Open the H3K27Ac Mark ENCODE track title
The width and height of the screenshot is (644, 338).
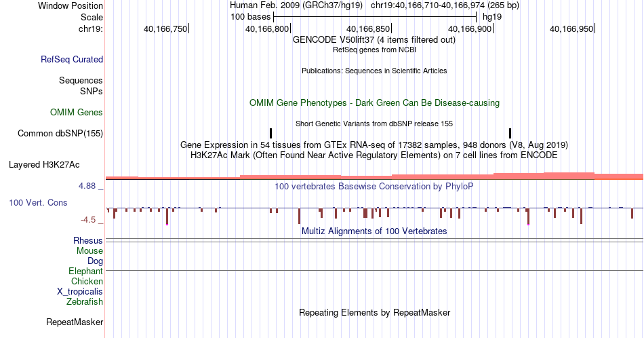[374, 155]
